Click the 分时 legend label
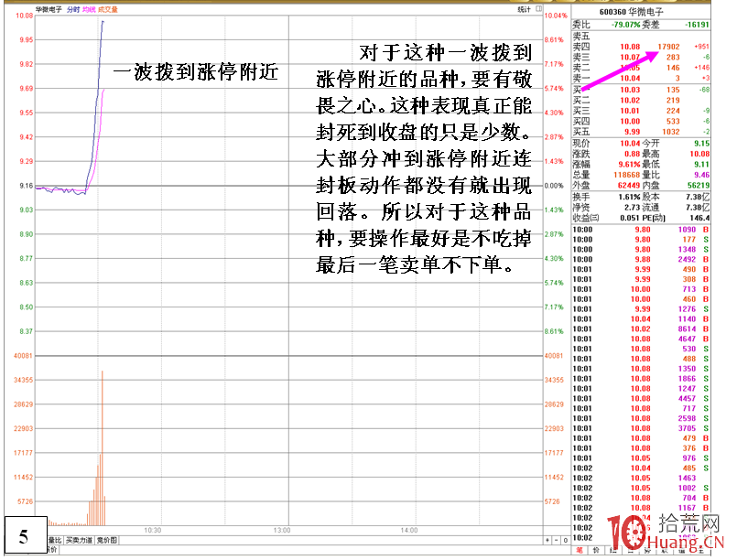The height and width of the screenshot is (560, 737). (x=73, y=9)
